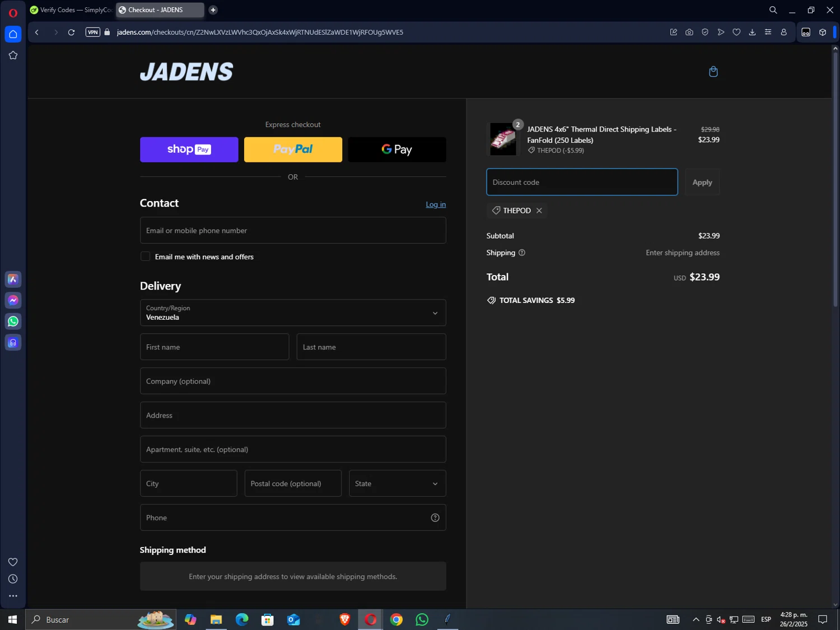Click the shipping info question mark icon

click(x=521, y=253)
